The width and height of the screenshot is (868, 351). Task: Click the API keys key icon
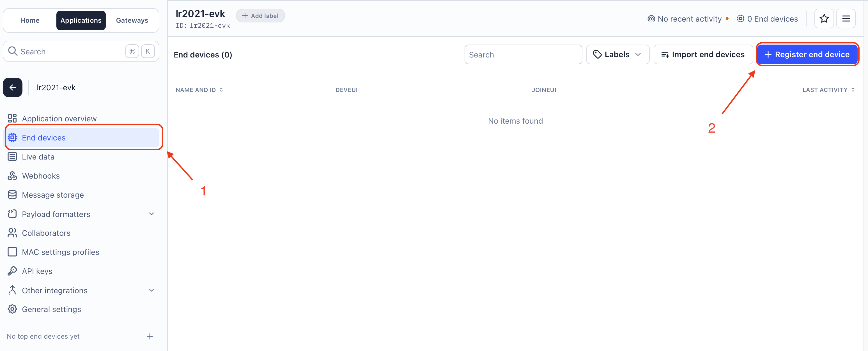pos(12,271)
